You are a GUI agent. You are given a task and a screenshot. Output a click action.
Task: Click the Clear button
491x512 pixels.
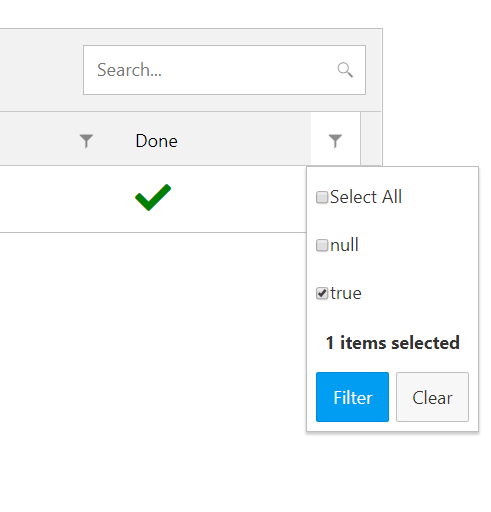432,397
